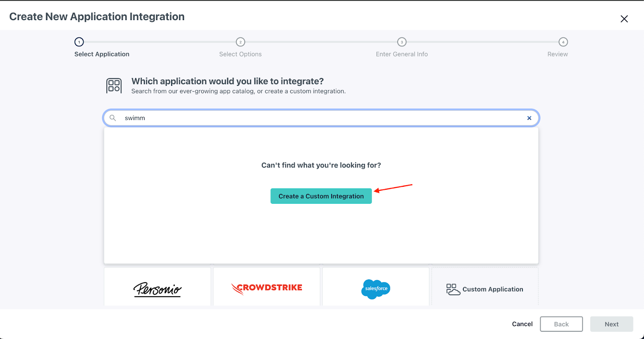Viewport: 644px width, 339px height.
Task: Click the step 3 circle indicator
Action: (x=402, y=42)
